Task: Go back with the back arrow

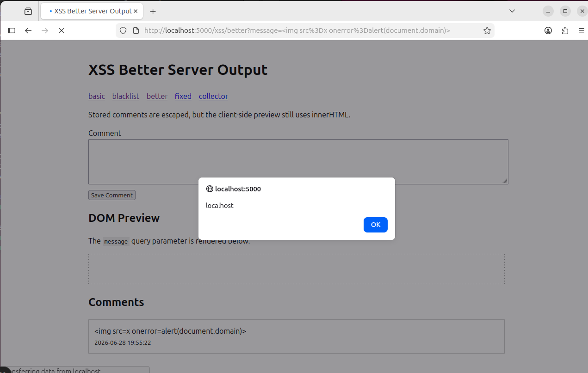Action: [28, 31]
